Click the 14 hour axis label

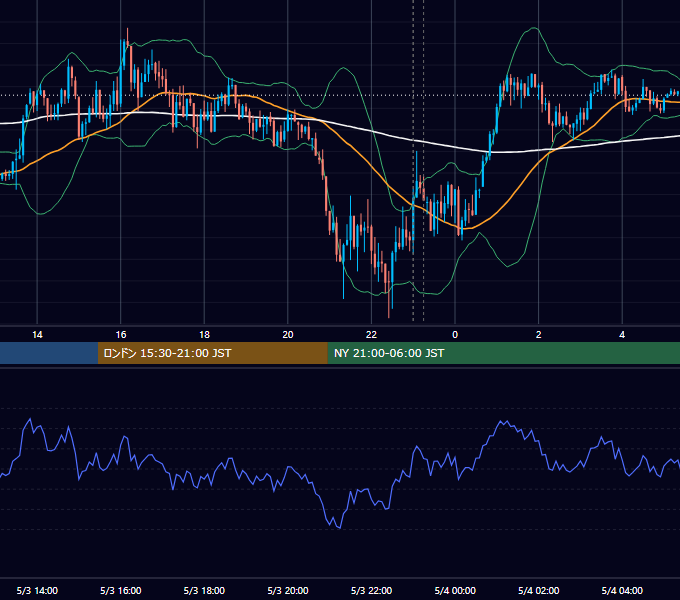click(37, 335)
